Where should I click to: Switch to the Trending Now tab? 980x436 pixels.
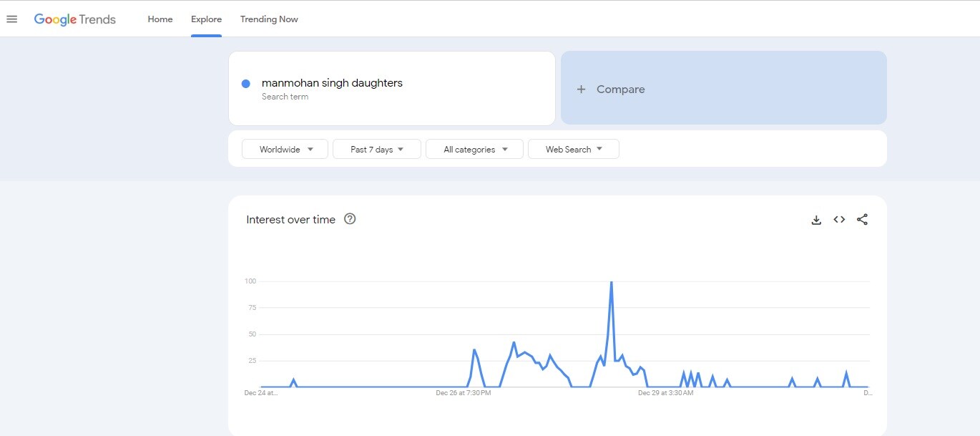[x=269, y=19]
